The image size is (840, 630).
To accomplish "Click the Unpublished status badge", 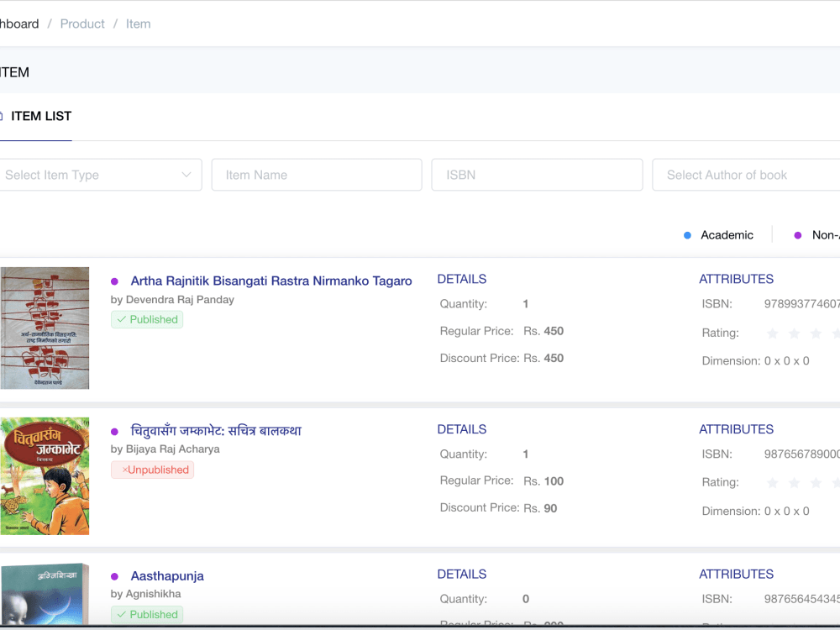I will tap(152, 470).
